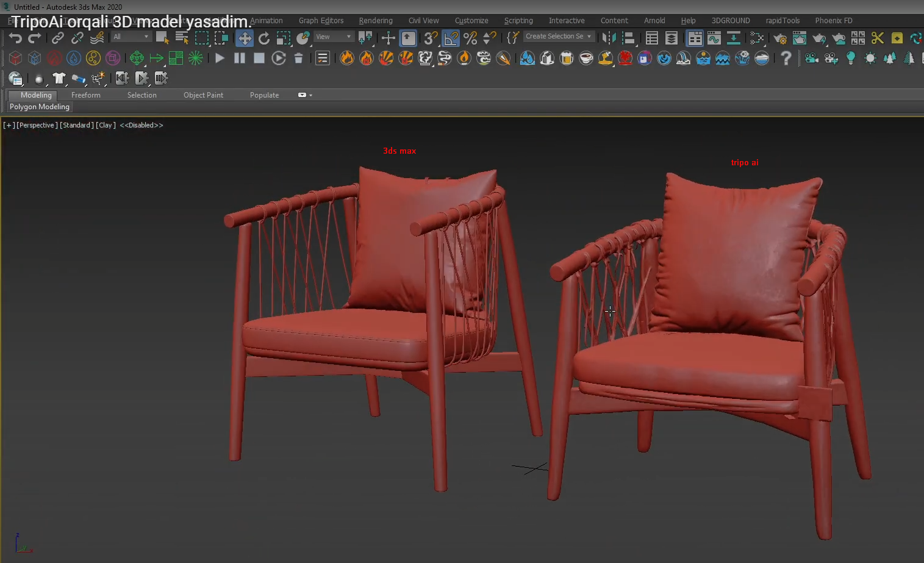Image resolution: width=924 pixels, height=563 pixels.
Task: Click Use Pivot Point Center icon
Action: click(x=366, y=38)
